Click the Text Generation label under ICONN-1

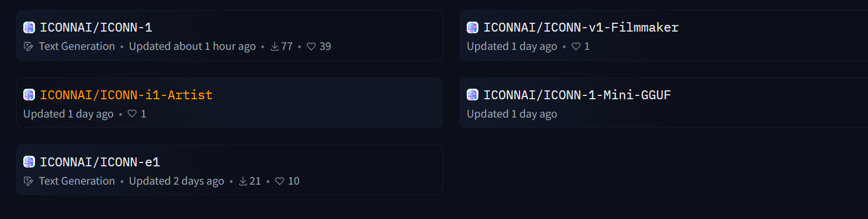[77, 47]
